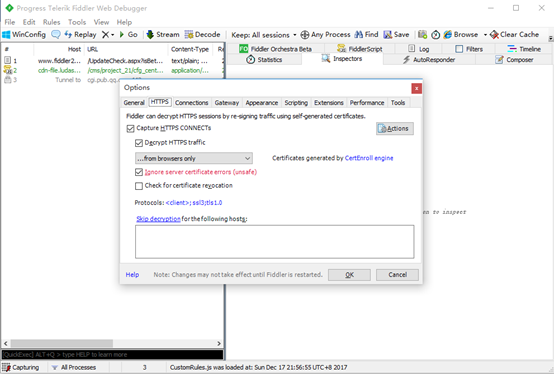Select session 2 cdn-file.ludas row

(112, 70)
